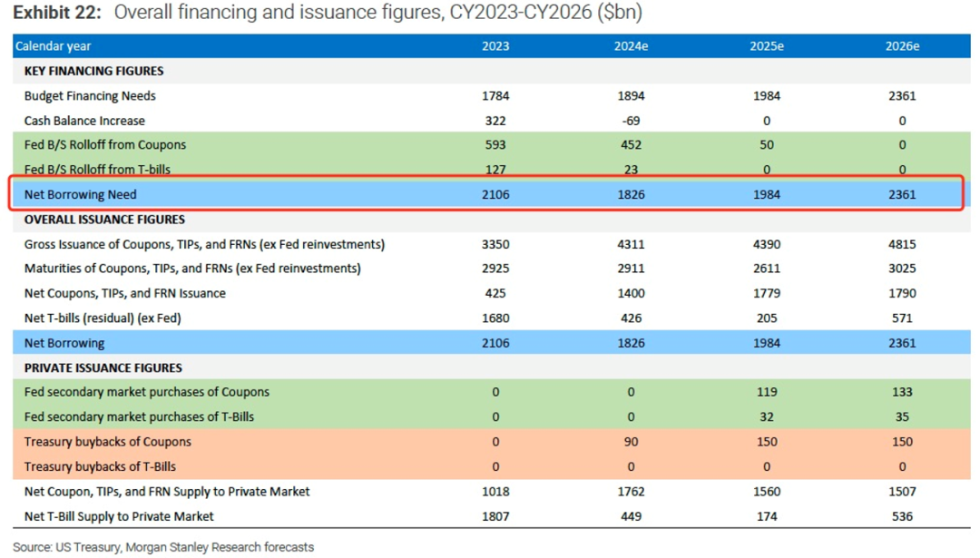The image size is (980, 558).
Task: Select Fed rolloff from Coupons value 452
Action: coord(631,145)
